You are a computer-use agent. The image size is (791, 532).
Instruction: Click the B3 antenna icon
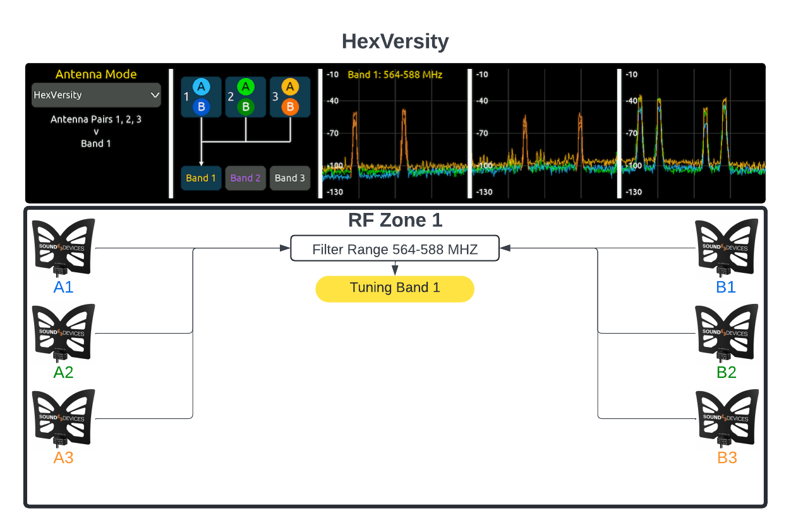point(727,418)
